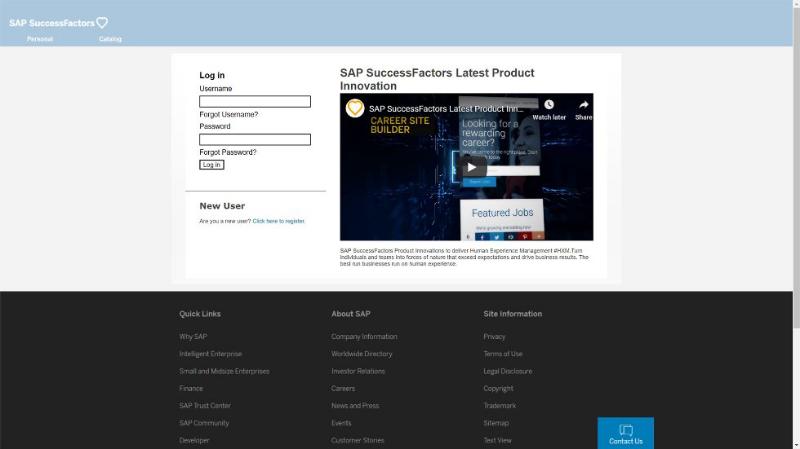Focus the Password input field
Image resolution: width=800 pixels, height=449 pixels.
255,139
